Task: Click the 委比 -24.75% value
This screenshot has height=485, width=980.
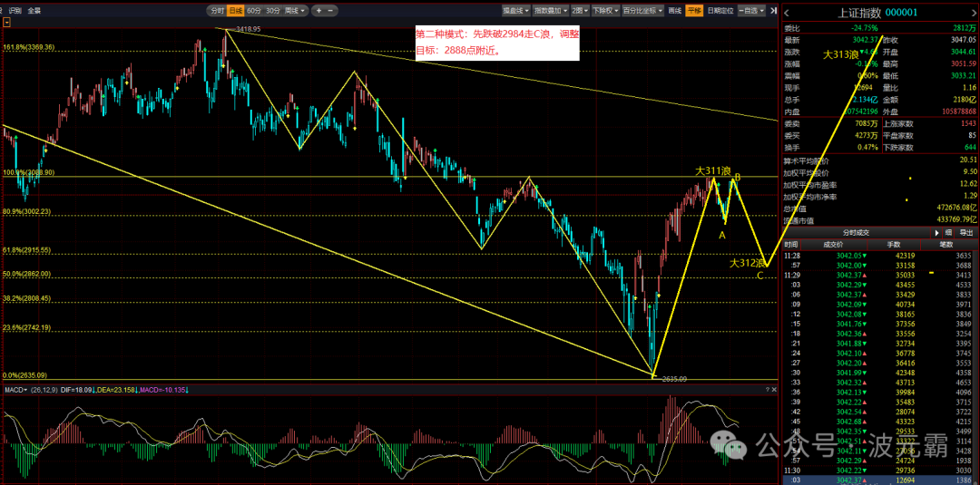Action: click(865, 28)
